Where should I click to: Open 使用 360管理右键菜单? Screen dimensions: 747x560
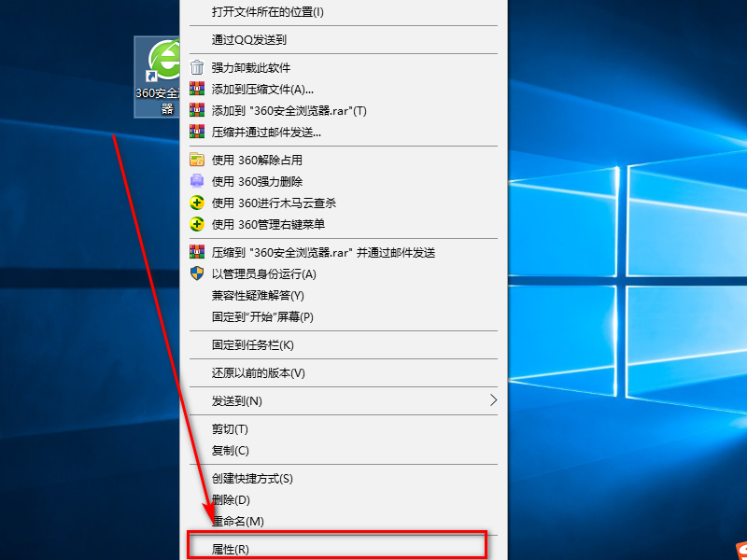(x=344, y=224)
